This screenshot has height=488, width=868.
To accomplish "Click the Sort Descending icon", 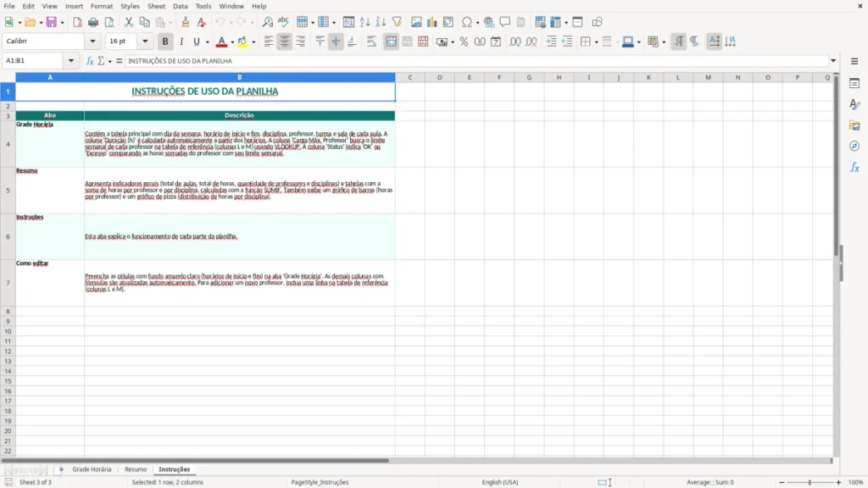I will coord(381,22).
